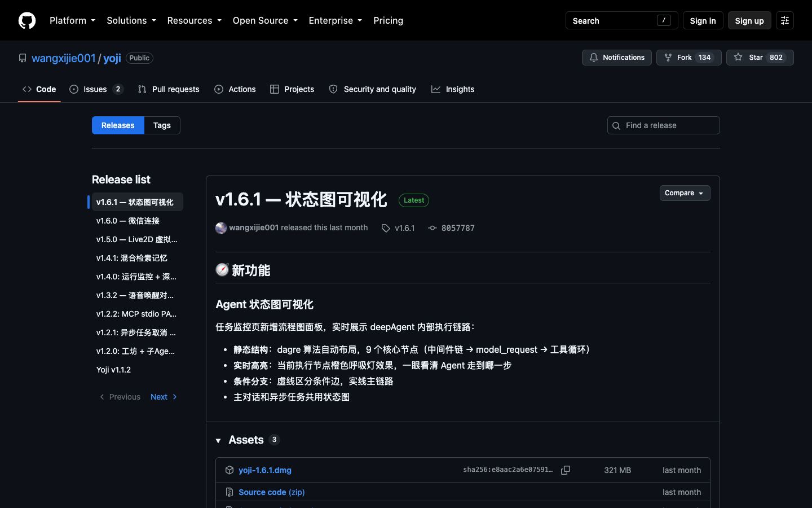Select v1.2.0: 工坊 release
The height and width of the screenshot is (508, 812).
pos(138,351)
